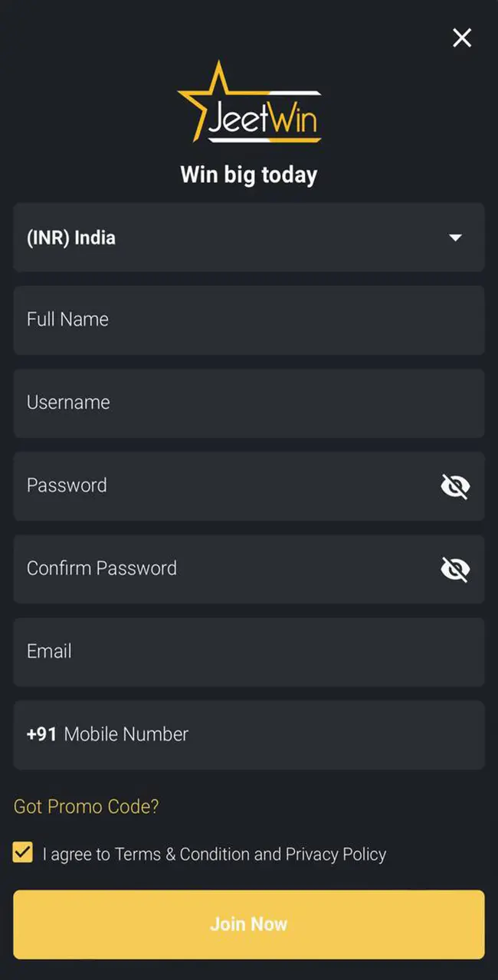
Task: Uncheck the Terms & Condition agreement box
Action: (22, 853)
